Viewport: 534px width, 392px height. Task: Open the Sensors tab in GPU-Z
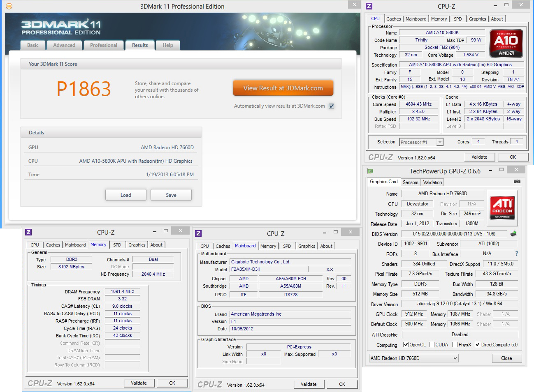coord(411,182)
